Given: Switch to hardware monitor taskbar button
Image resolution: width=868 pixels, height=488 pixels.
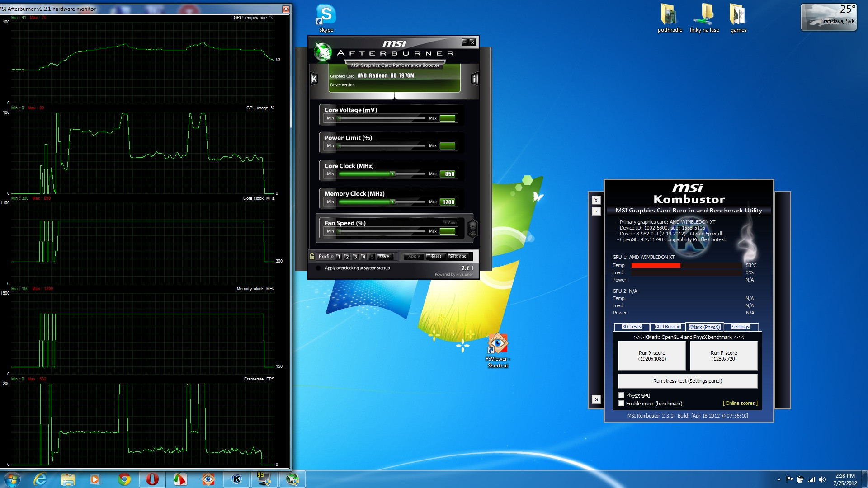Looking at the screenshot, I should (x=264, y=479).
